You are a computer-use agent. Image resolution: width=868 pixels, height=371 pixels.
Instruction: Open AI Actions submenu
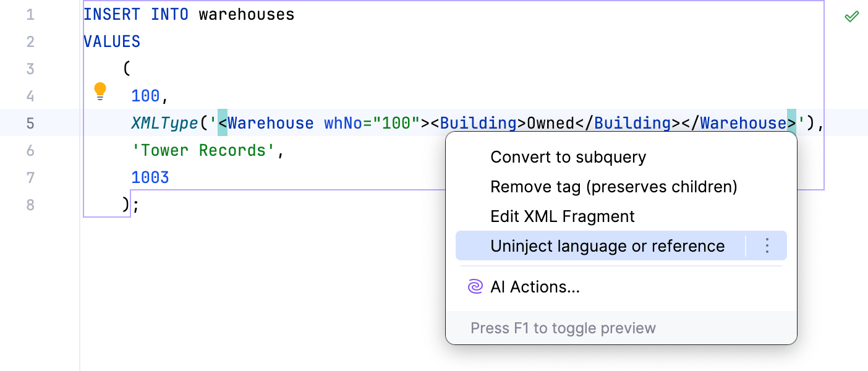pyautogui.click(x=535, y=287)
